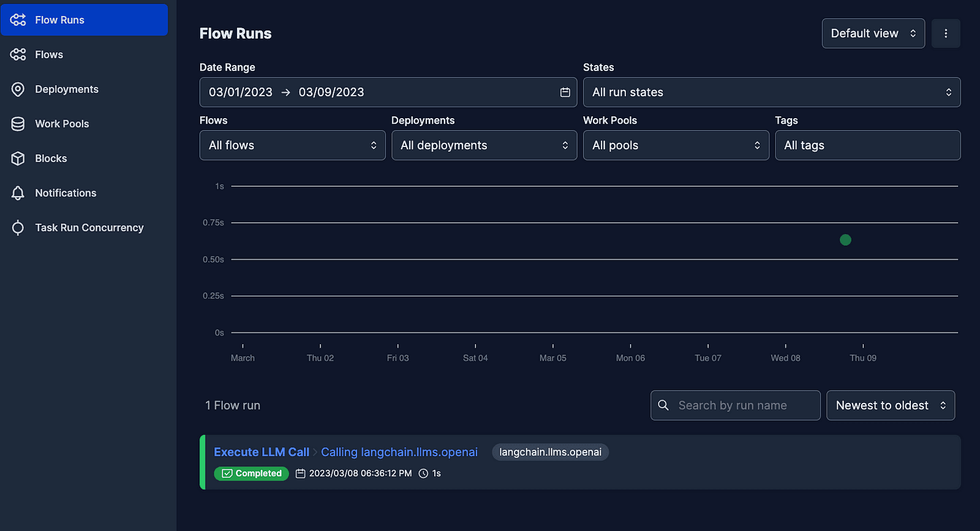Click the Blocks cube icon
The width and height of the screenshot is (980, 531).
(x=18, y=159)
